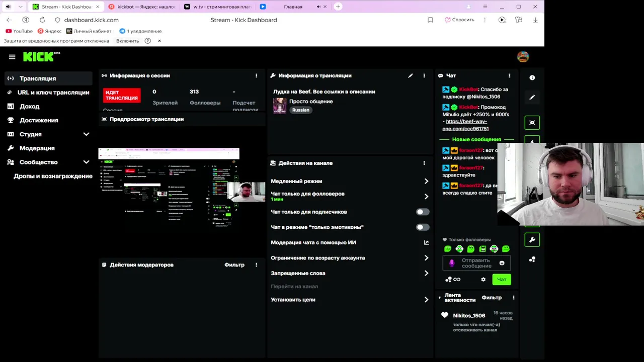644x362 pixels.
Task: Close malware protection notification bar
Action: click(x=159, y=41)
